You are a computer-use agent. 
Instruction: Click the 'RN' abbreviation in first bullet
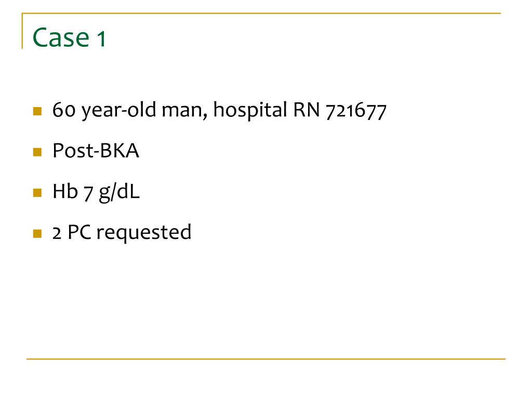(307, 110)
